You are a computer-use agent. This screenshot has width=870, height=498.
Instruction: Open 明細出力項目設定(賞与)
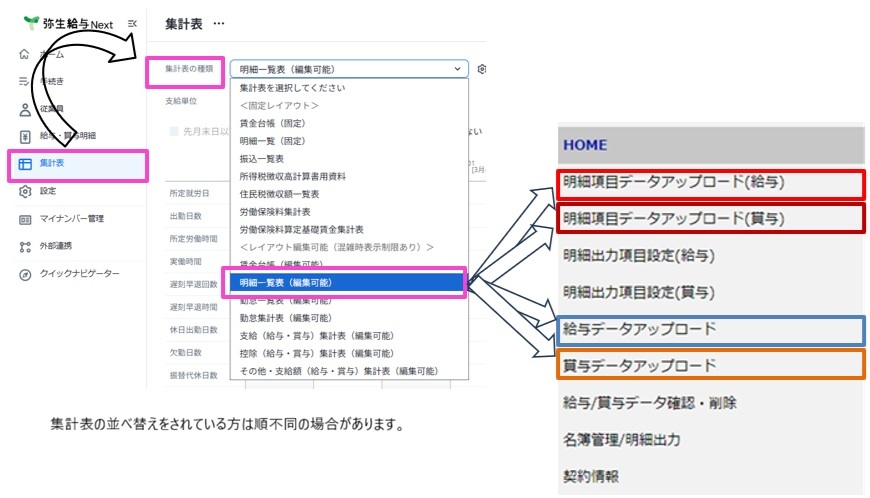point(639,292)
